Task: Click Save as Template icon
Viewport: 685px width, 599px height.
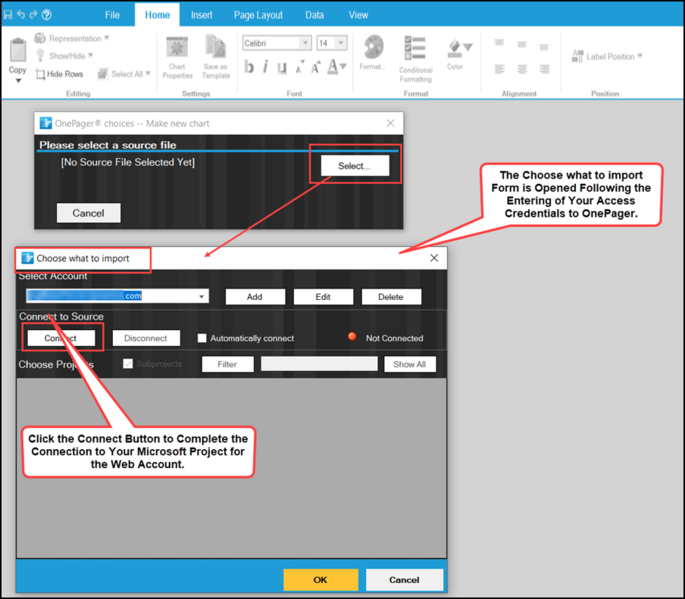Action: coord(216,47)
